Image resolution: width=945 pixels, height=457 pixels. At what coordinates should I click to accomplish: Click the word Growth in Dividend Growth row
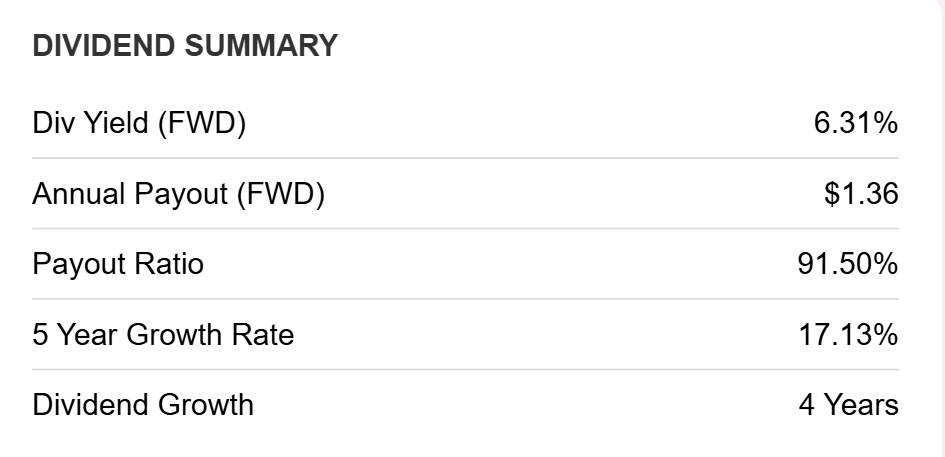click(206, 405)
